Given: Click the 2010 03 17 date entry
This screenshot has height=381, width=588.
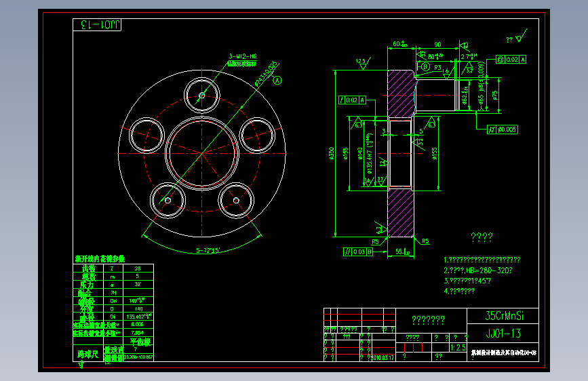Looking at the screenshot, I should pos(383,358).
